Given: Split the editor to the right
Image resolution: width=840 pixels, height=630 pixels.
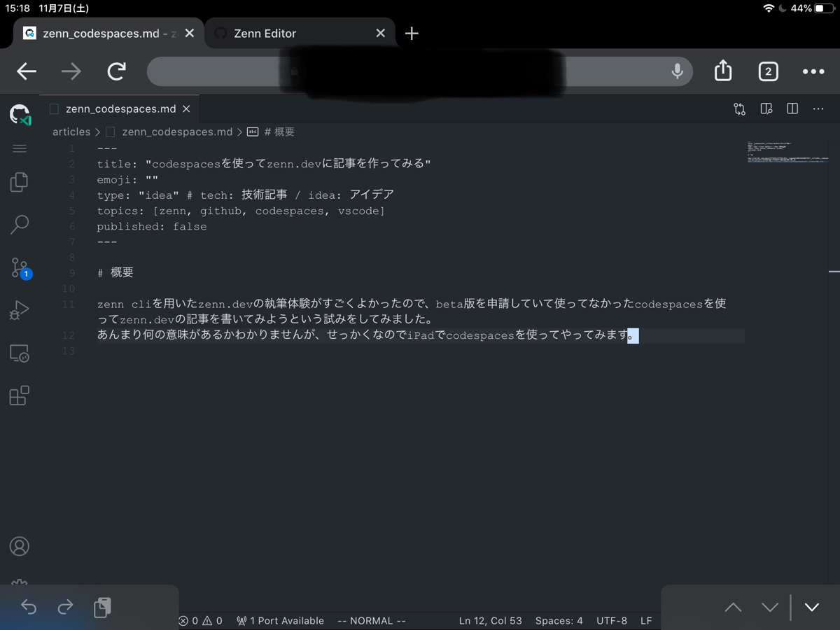Looking at the screenshot, I should pos(792,109).
